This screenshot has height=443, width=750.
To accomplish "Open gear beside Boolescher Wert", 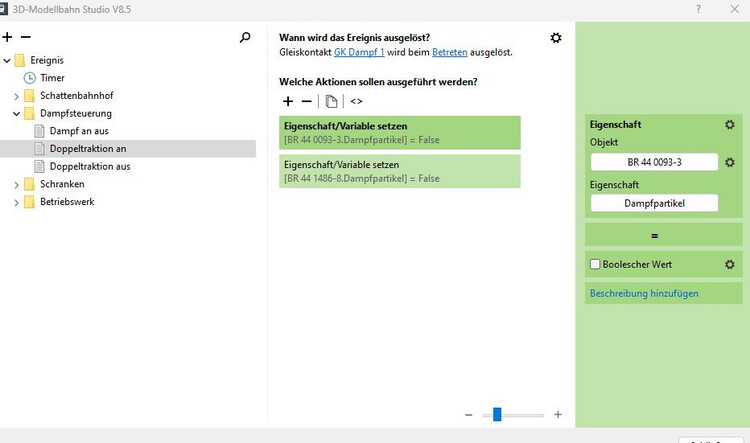I will (x=730, y=264).
